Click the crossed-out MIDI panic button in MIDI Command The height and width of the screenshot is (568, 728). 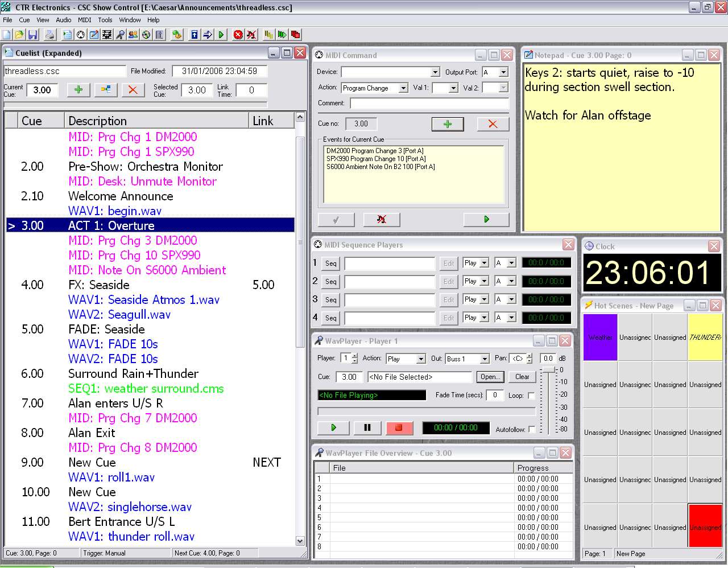click(381, 219)
